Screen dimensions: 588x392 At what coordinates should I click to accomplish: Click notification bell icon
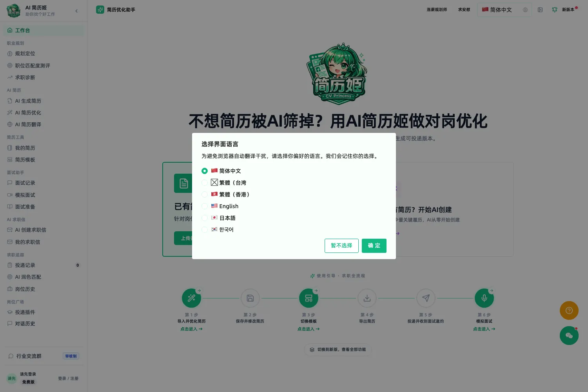click(555, 10)
